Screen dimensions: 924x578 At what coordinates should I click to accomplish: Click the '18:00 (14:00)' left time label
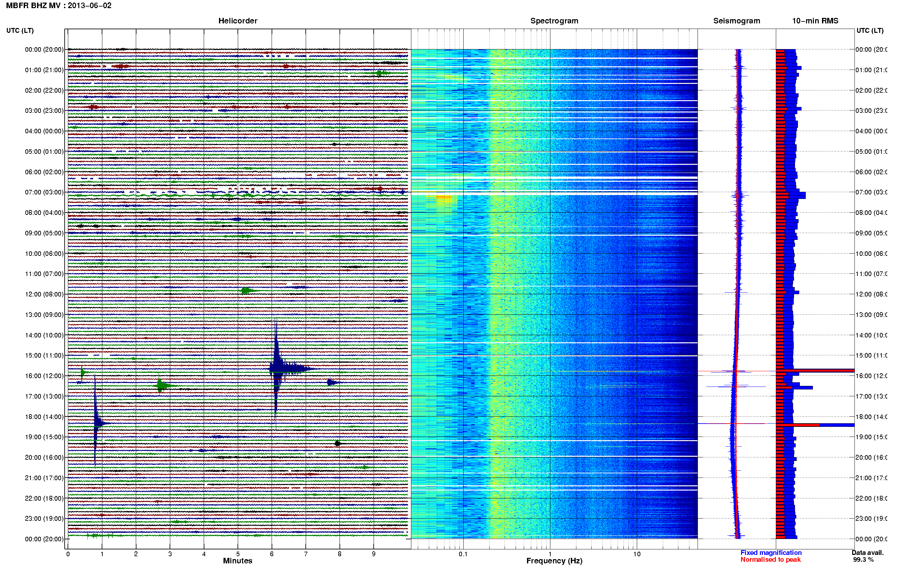tap(44, 417)
